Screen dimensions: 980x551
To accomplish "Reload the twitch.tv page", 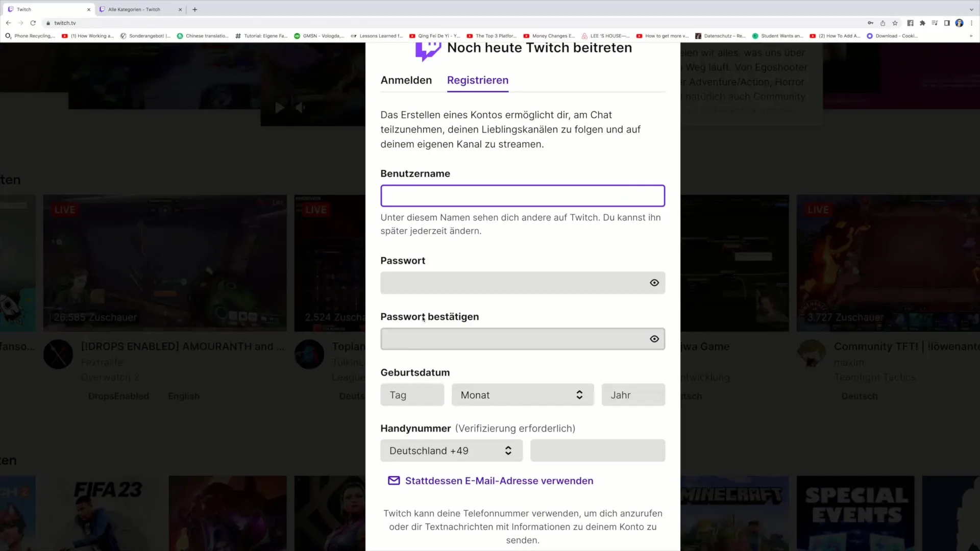I will 33,23.
